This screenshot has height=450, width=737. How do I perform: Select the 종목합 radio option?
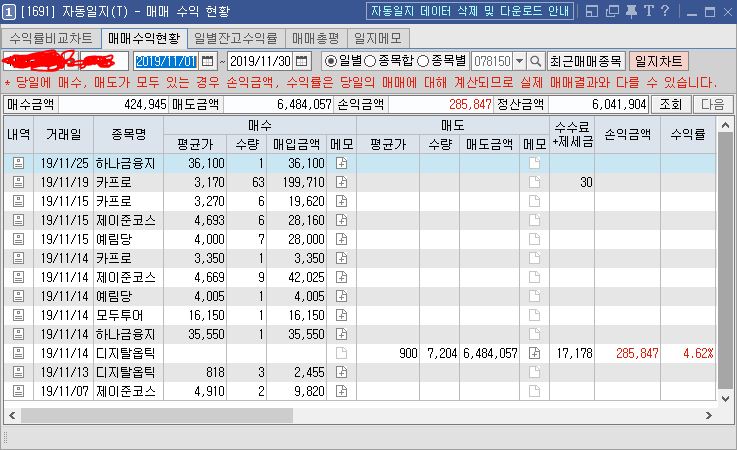point(370,61)
